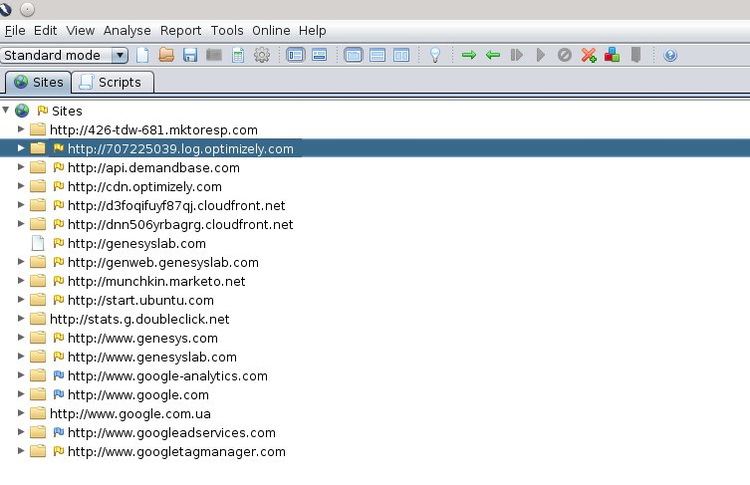Expand the 707225039.log.optimizely.com node

click(21, 148)
